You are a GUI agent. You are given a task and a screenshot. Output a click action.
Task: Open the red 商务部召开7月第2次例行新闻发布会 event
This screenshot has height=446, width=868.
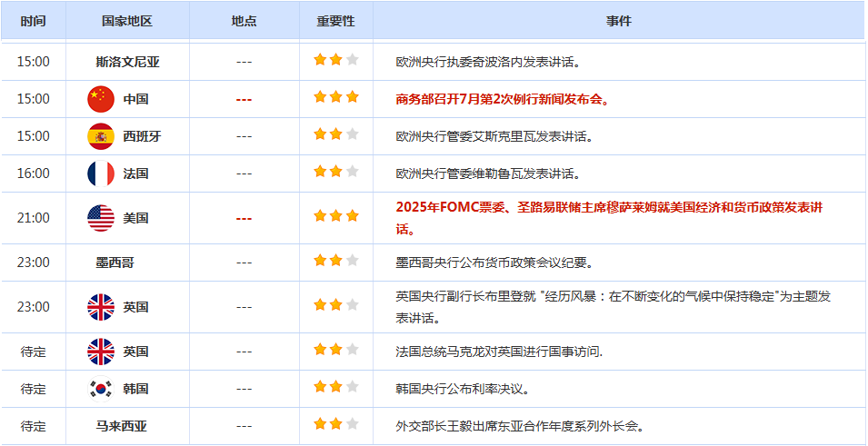[503, 99]
